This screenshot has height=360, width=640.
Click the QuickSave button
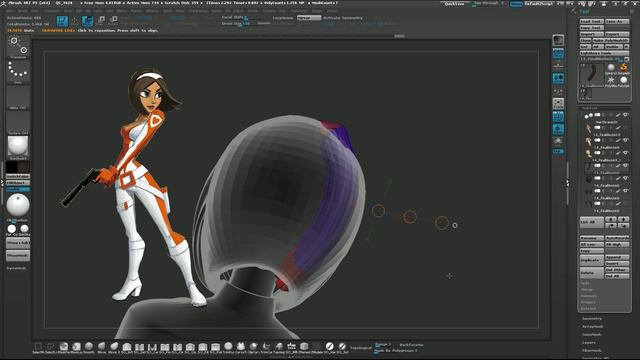pyautogui.click(x=454, y=4)
